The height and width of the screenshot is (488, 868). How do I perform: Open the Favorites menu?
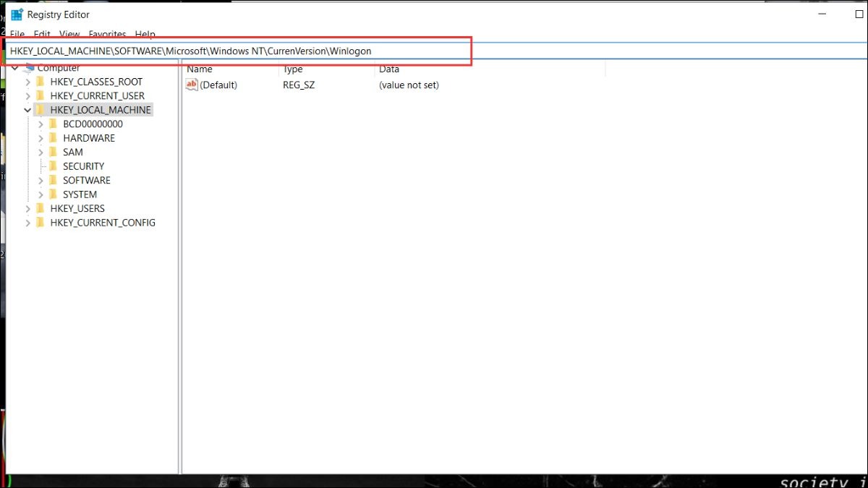107,34
